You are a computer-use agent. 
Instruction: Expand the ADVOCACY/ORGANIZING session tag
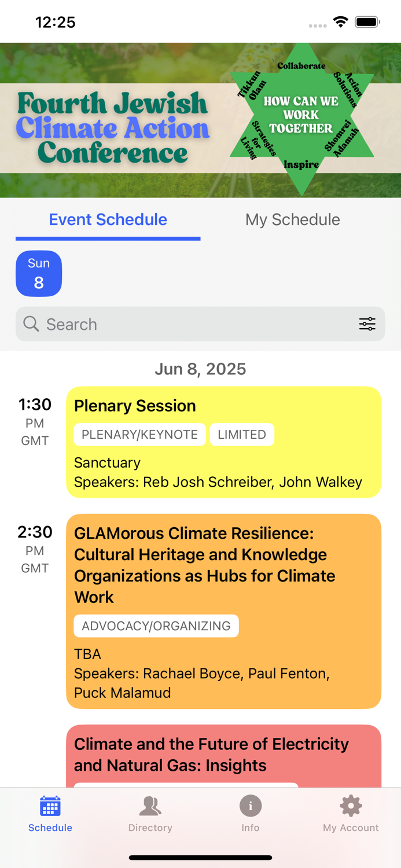point(156,626)
